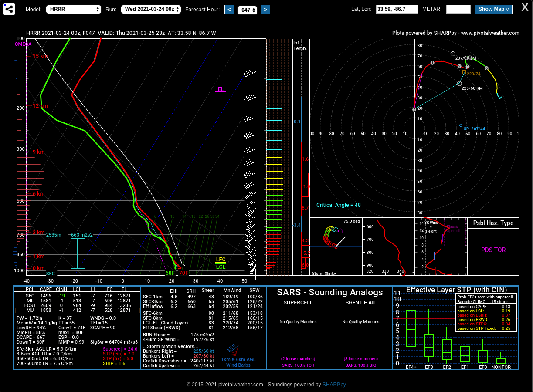Click the 225/60 RM marker on the hodograph
533x392 pixels.
pos(459,84)
